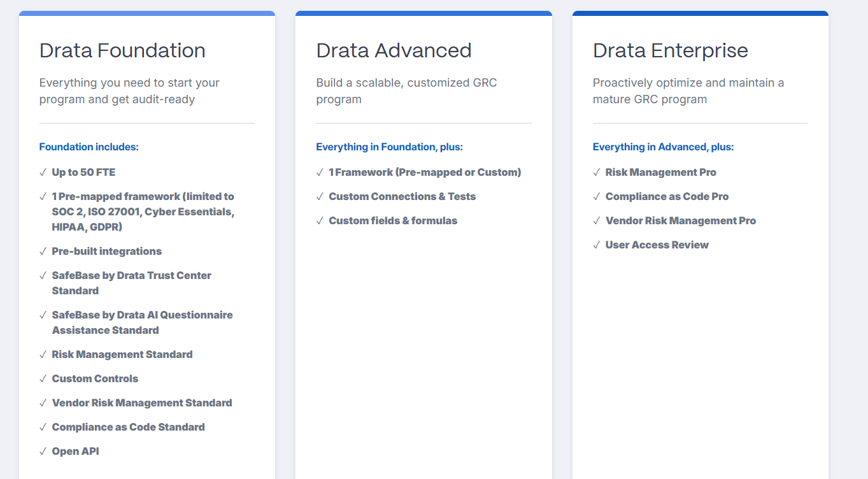Click the checkmark beside 'Custom Controls'

point(43,378)
